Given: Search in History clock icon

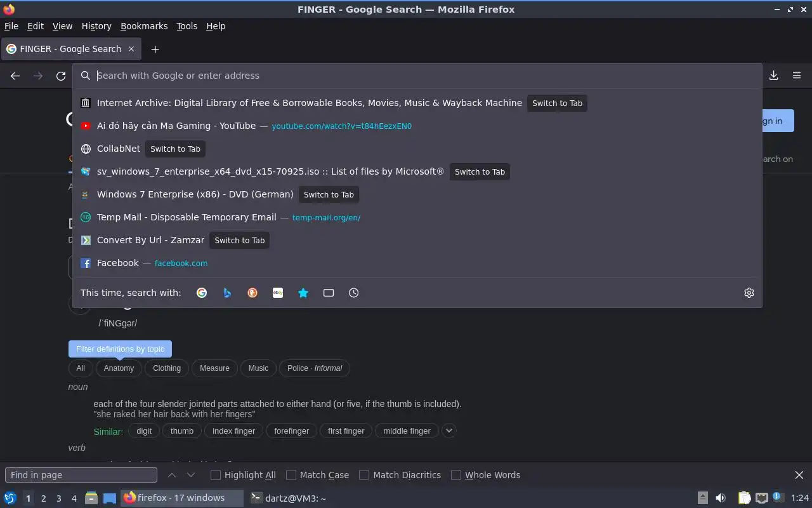Looking at the screenshot, I should pyautogui.click(x=354, y=293).
